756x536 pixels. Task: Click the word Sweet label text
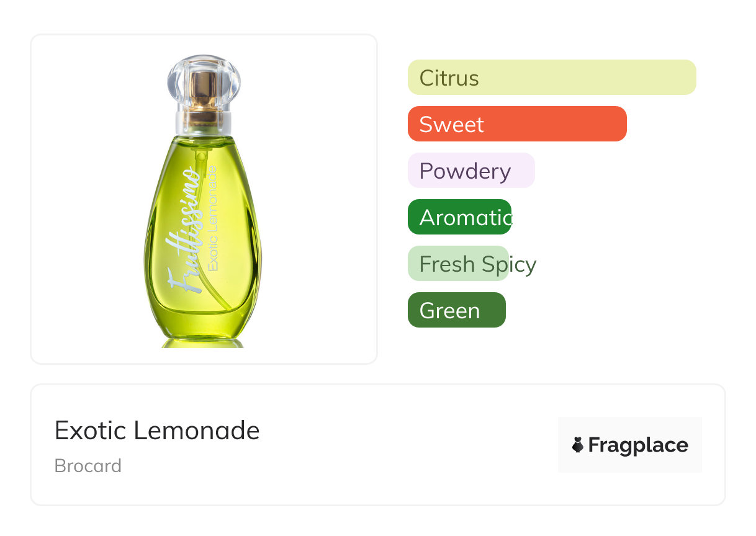coord(451,125)
